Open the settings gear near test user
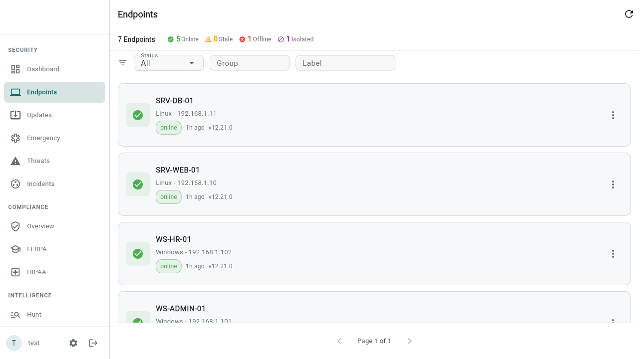This screenshot has width=644, height=359. 73,343
